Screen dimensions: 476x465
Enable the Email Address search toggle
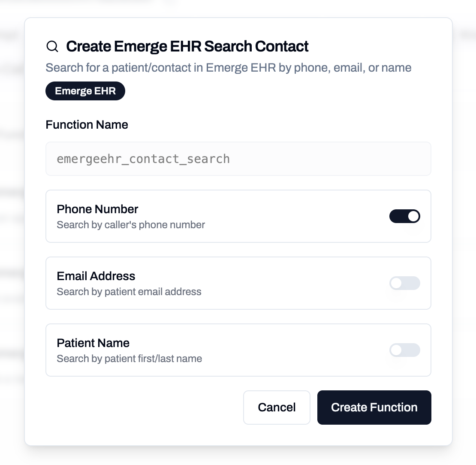405,283
